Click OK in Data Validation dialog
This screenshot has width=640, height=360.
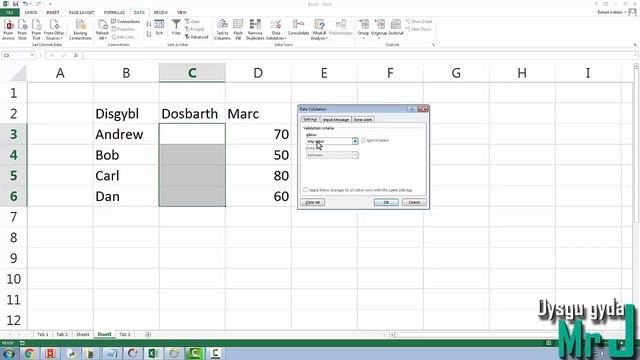[386, 202]
